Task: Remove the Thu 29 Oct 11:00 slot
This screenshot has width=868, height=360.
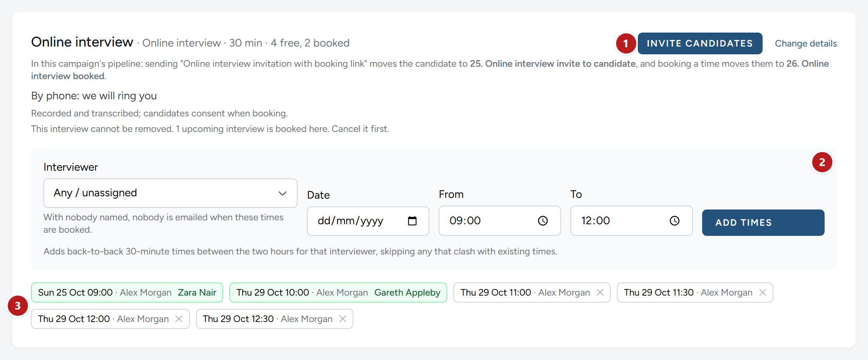Action: (x=600, y=292)
